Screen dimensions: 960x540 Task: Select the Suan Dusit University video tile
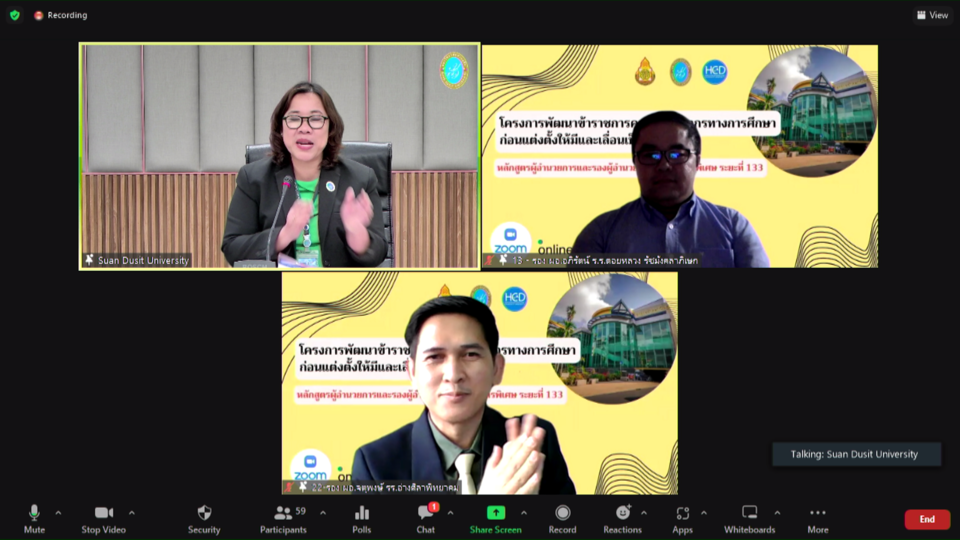click(x=279, y=156)
